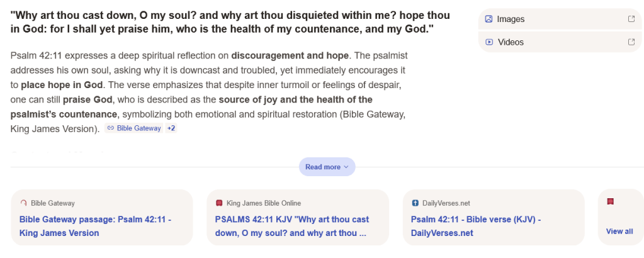Click the link chain icon beside Bible Gateway citation

coord(111,128)
